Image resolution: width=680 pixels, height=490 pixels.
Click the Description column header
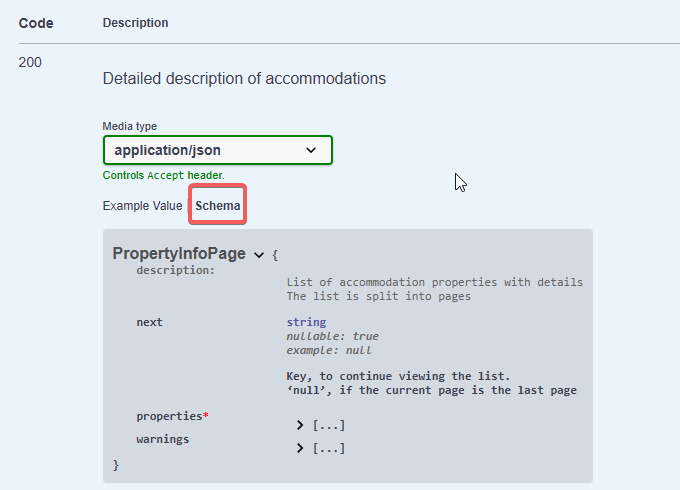coord(135,23)
